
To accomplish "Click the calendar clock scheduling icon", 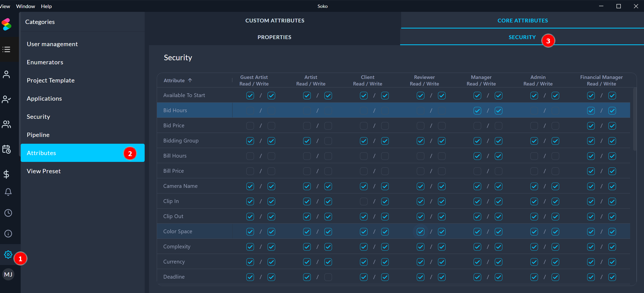I will (x=7, y=149).
